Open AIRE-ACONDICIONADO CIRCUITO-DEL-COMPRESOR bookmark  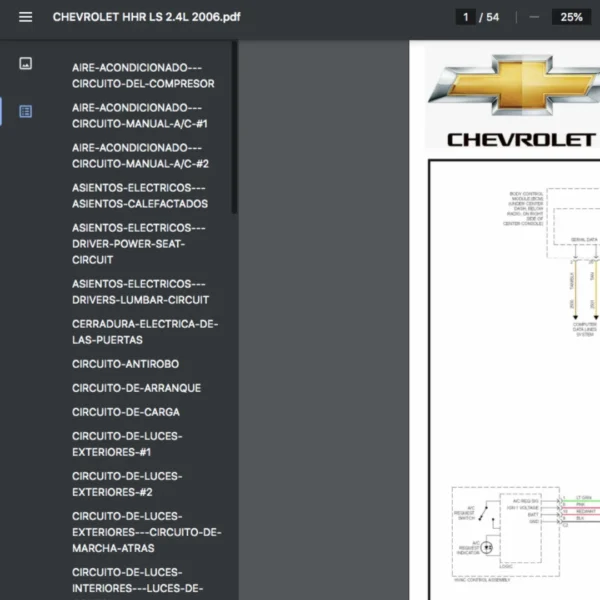click(143, 76)
